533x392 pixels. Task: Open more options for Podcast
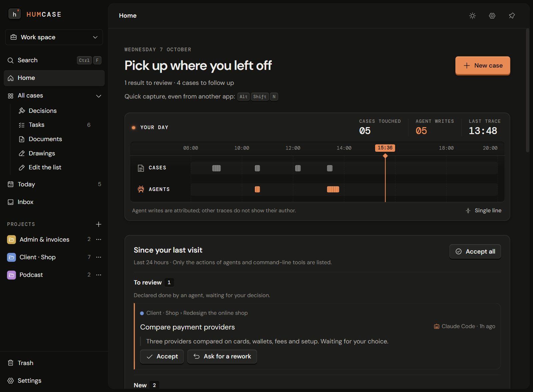[99, 275]
